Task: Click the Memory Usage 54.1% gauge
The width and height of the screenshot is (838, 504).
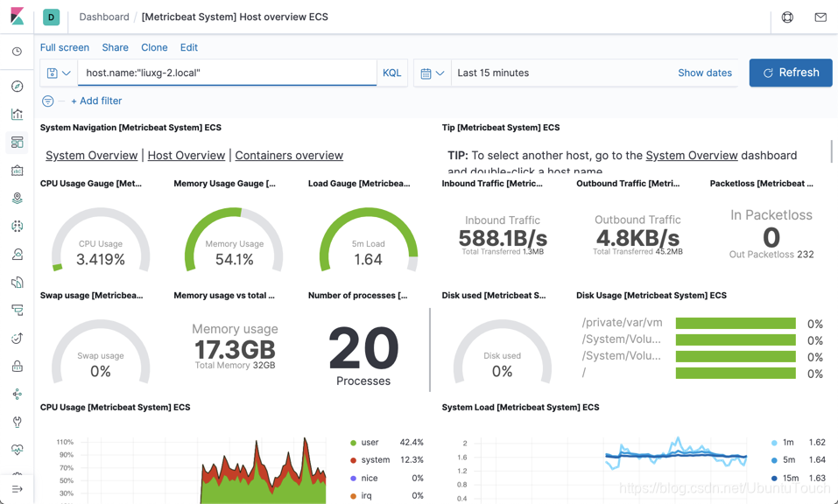Action: pos(234,241)
